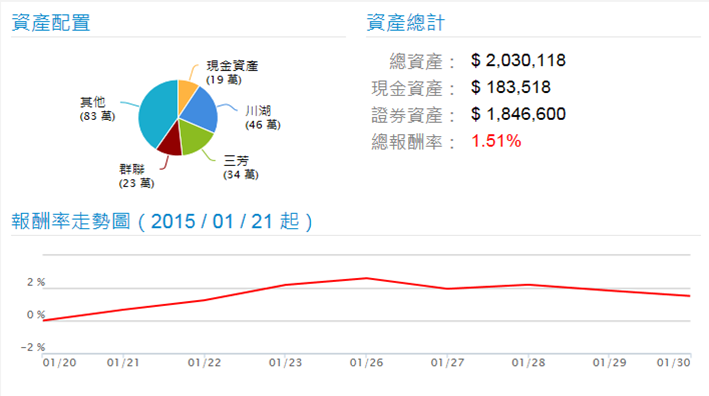Click the 01/28 x-axis date label
Screen dimensions: 709x396
tap(528, 363)
